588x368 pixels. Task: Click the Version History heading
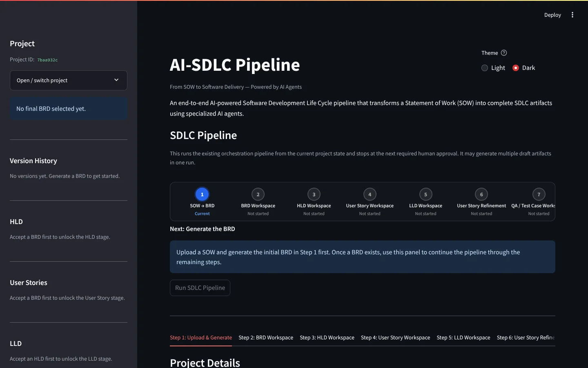pos(33,161)
